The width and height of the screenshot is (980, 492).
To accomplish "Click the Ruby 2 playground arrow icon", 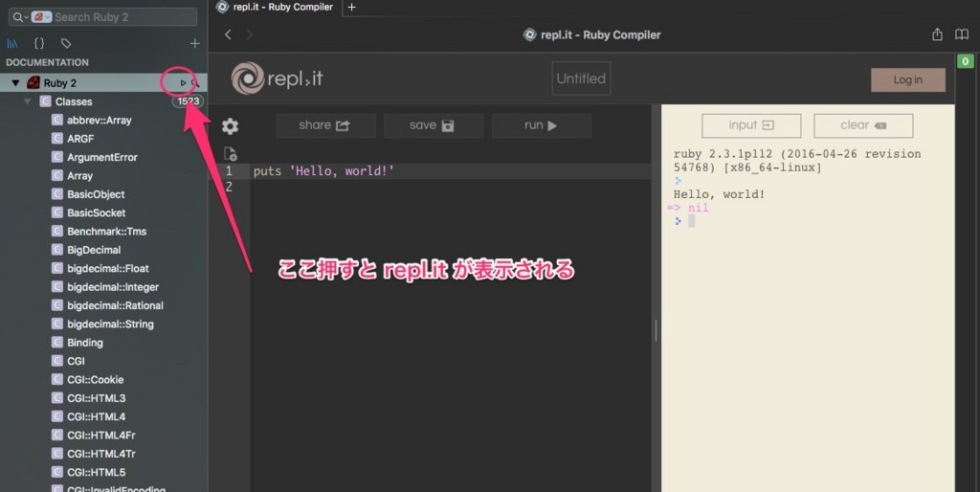I will (183, 82).
